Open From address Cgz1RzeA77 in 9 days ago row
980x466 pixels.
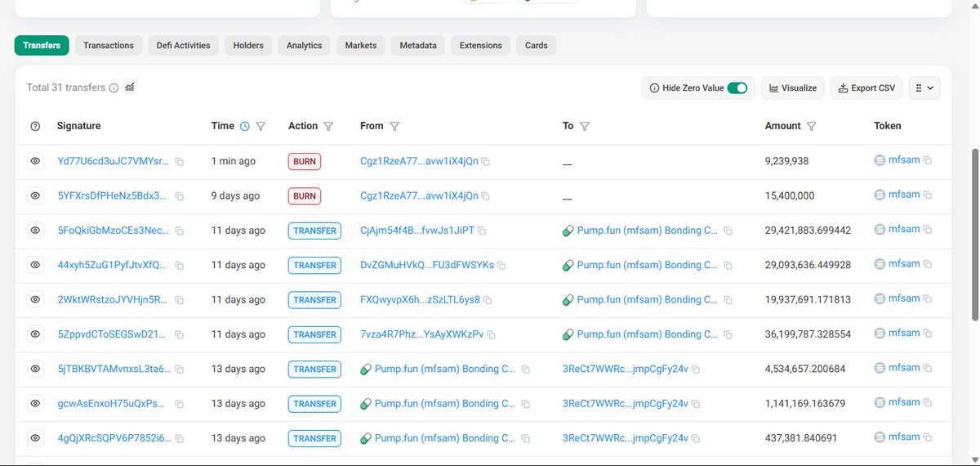coord(419,195)
